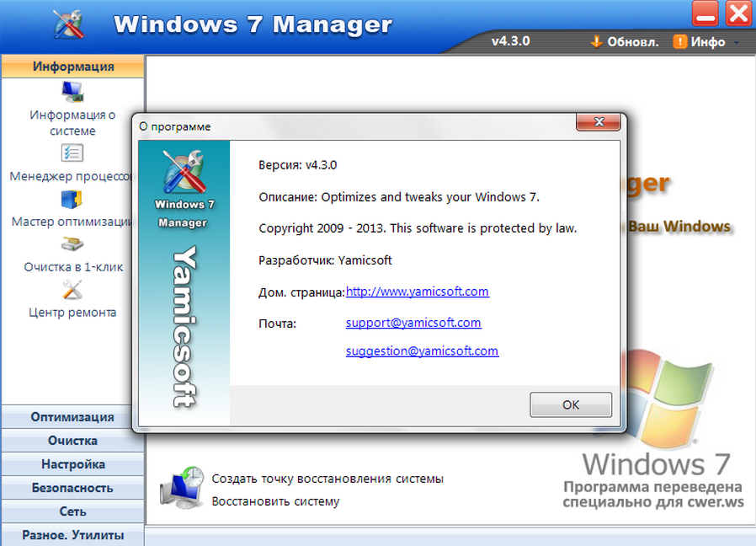Screen dimensions: 756x546
Task: Close the Windows 7 Manager main window
Action: 738,13
